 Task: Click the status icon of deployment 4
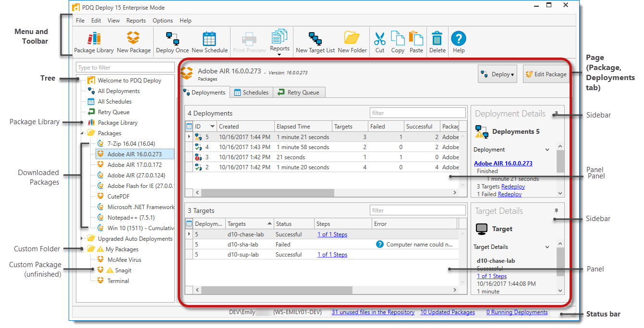[x=199, y=147]
